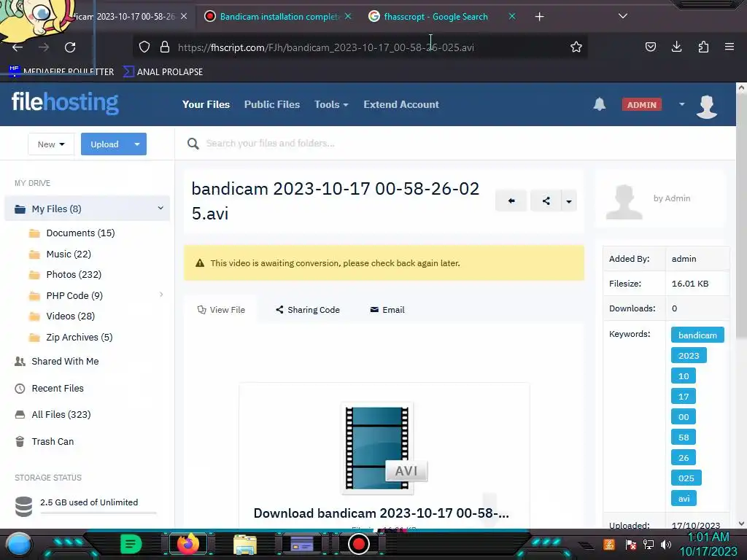This screenshot has width=747, height=560.
Task: Click the Bandicam record icon in taskbar
Action: (x=359, y=544)
